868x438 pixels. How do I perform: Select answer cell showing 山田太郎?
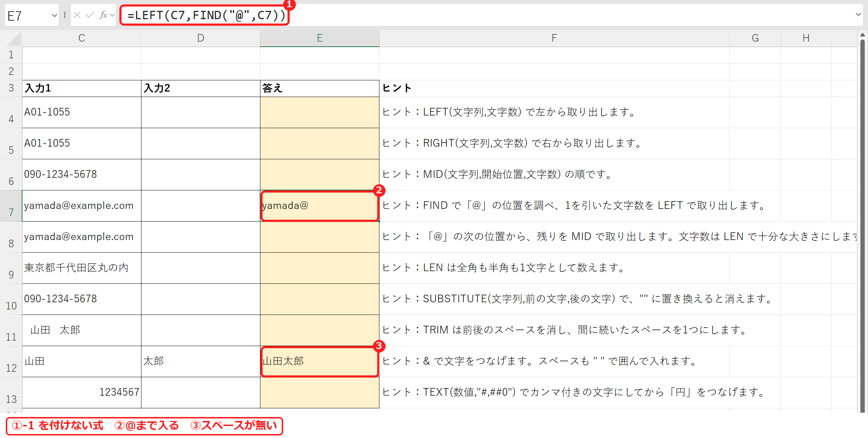pos(320,361)
